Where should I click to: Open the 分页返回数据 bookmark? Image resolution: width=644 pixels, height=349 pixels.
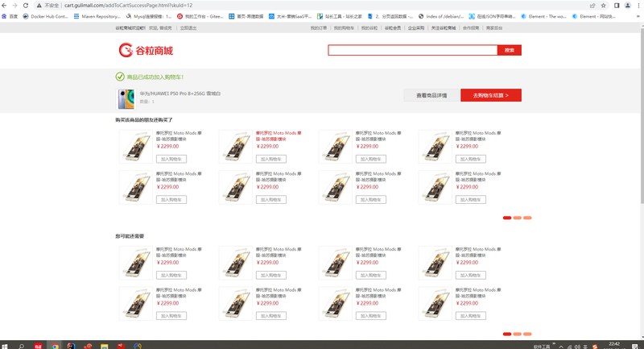[x=390, y=16]
